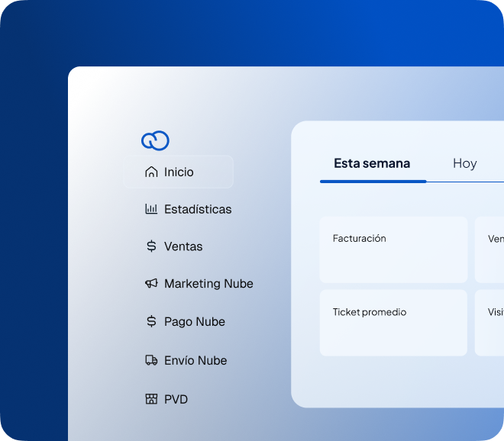Select Envío Nube text in sidebar

pos(195,360)
